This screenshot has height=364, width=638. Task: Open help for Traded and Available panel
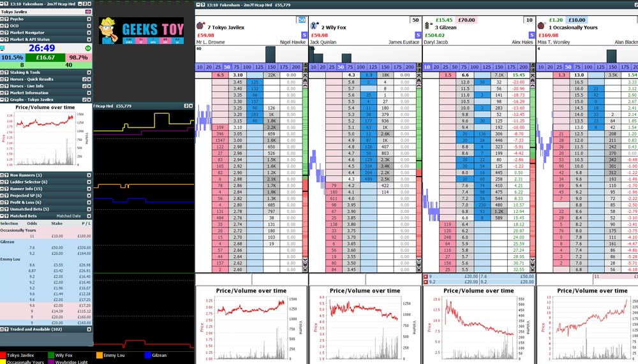point(6,330)
